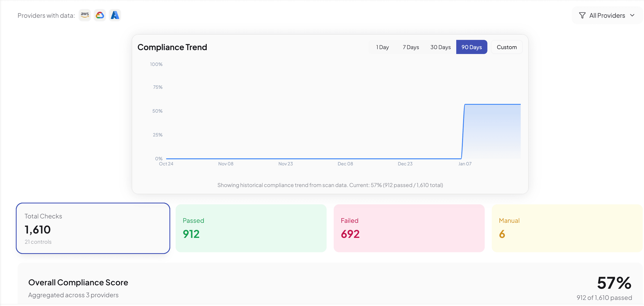Viewport: 644px width, 306px height.
Task: View the Failed checks card
Action: pyautogui.click(x=409, y=228)
